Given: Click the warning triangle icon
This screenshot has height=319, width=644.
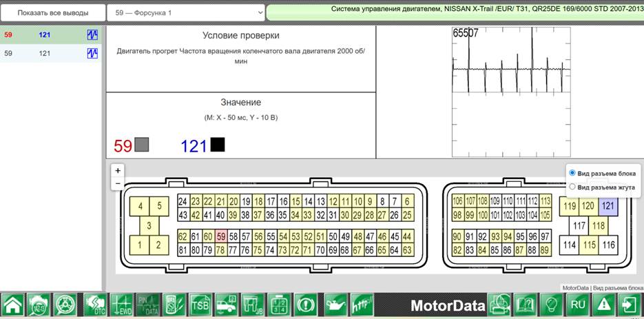Looking at the screenshot, I should [x=603, y=305].
